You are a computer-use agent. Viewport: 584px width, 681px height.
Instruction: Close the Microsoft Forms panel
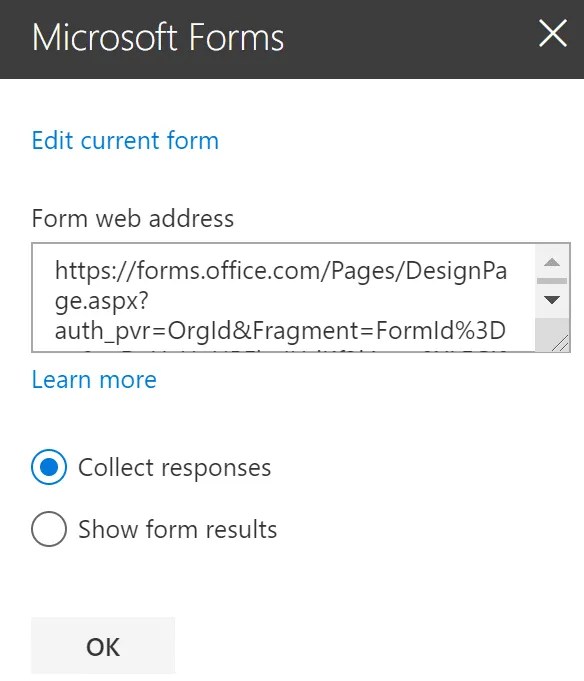[x=553, y=33]
